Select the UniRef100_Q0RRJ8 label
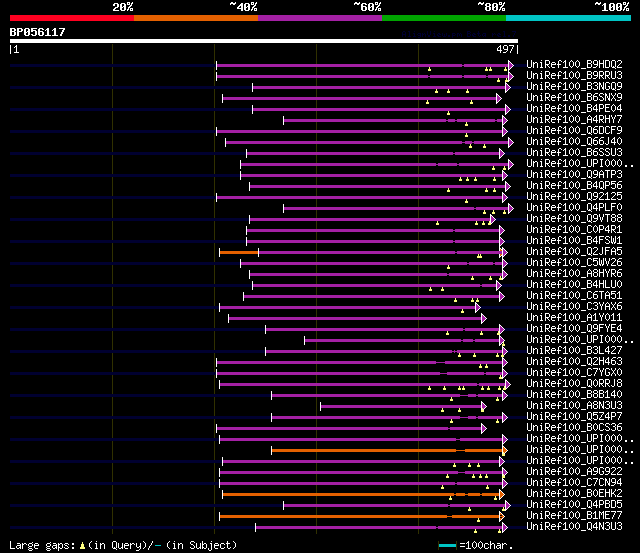 click(574, 384)
